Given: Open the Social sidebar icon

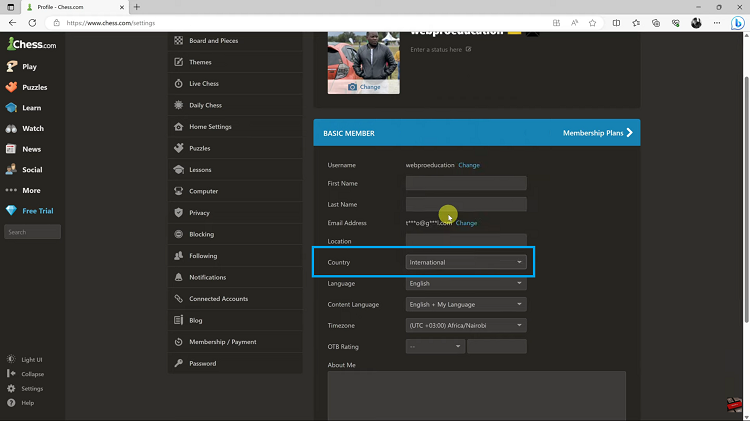Looking at the screenshot, I should [11, 169].
